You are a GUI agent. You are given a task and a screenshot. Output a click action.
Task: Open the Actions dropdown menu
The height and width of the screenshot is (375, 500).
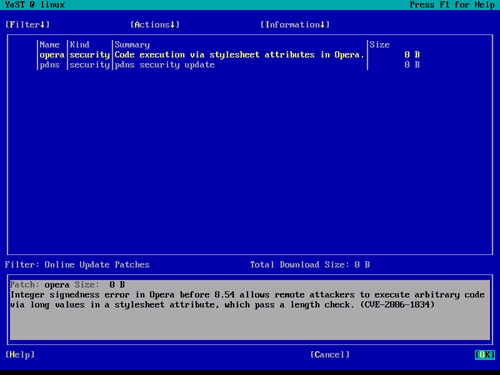(155, 25)
